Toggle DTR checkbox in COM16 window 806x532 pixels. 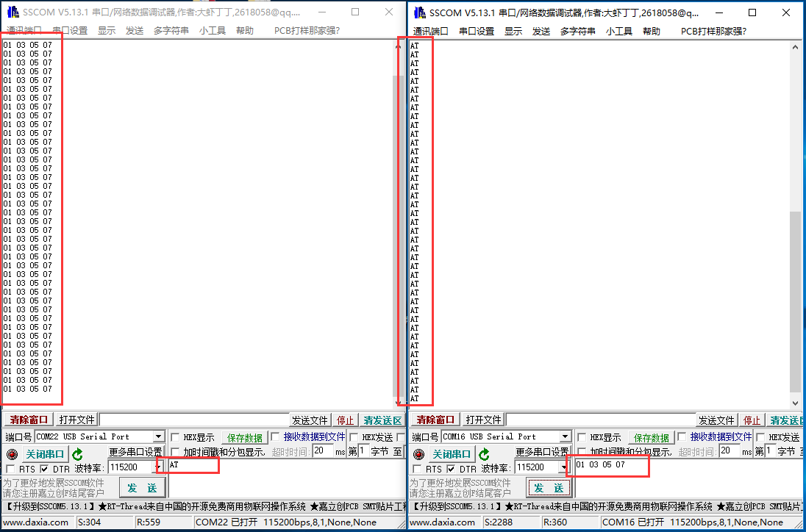point(452,469)
